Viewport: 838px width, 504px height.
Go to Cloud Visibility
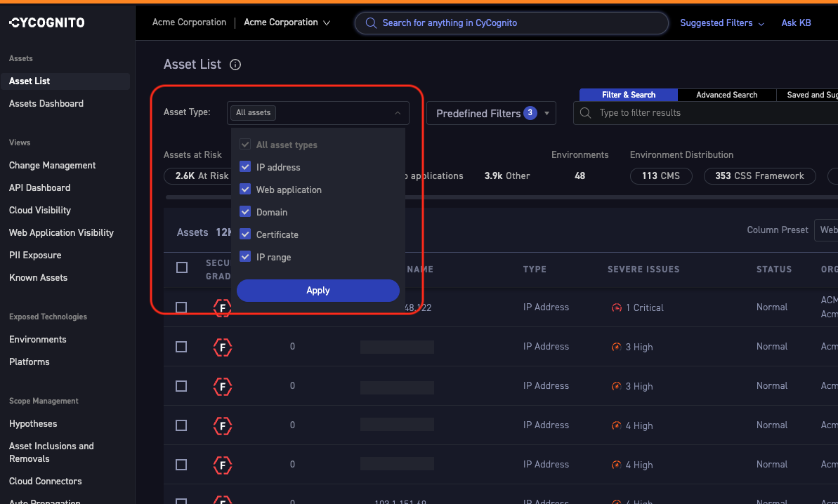[x=40, y=211]
